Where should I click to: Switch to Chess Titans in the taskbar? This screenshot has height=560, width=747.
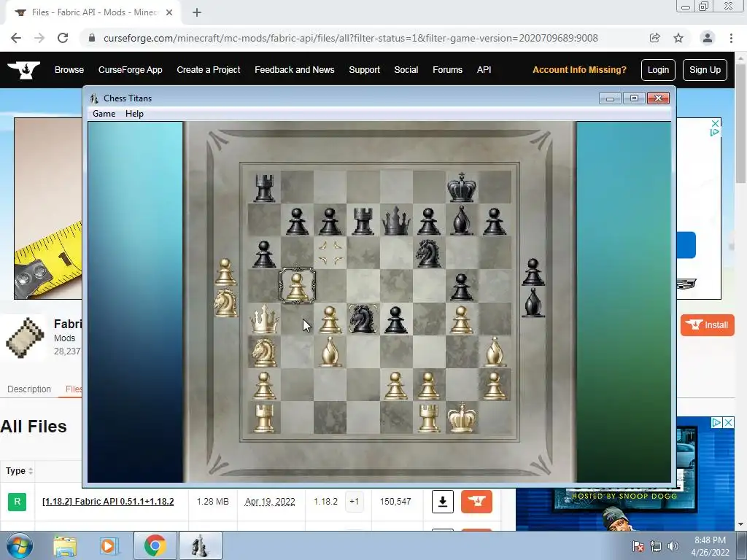pyautogui.click(x=200, y=545)
